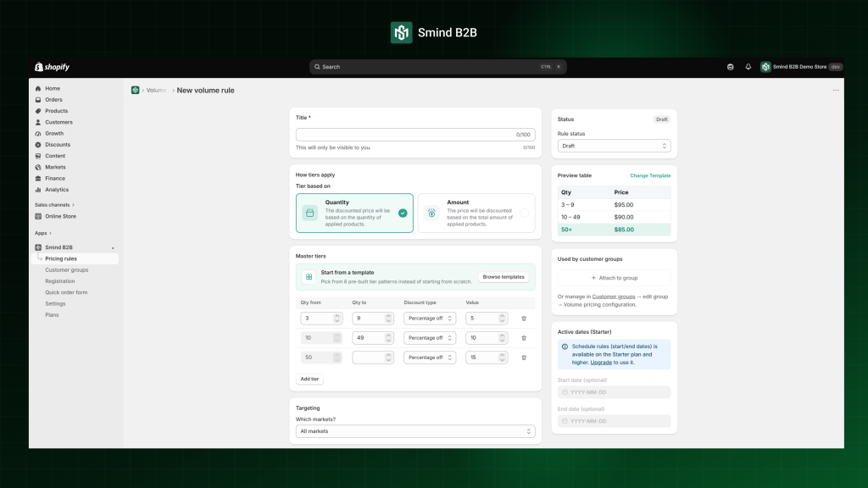Select Amount tier option
This screenshot has height=488, width=868.
tap(476, 213)
